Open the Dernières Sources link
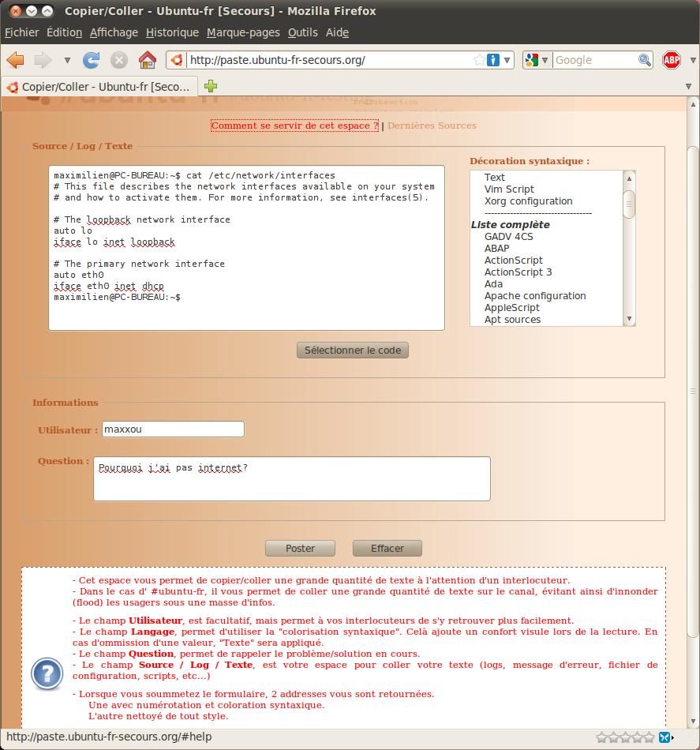 click(x=432, y=126)
